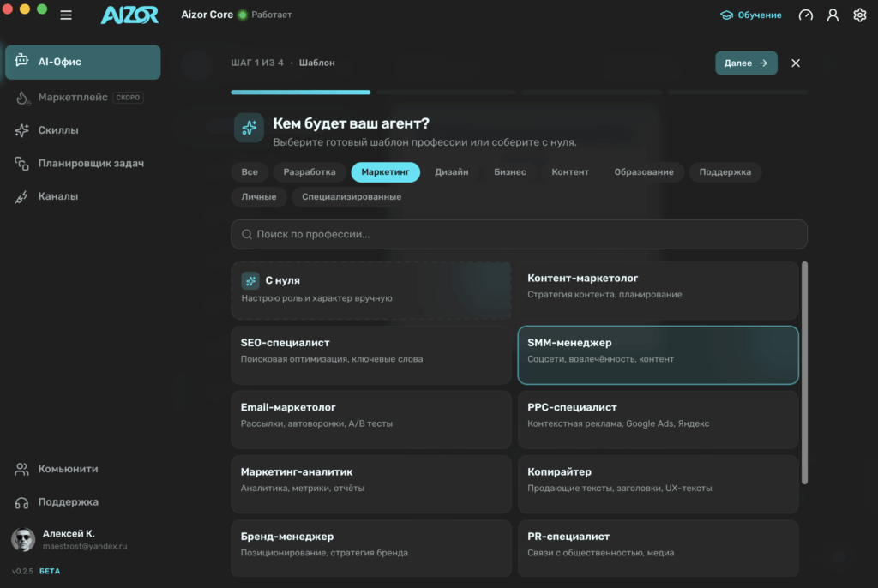This screenshot has height=588, width=878.
Task: Click the sparkle icon beside the heading
Action: (x=249, y=128)
